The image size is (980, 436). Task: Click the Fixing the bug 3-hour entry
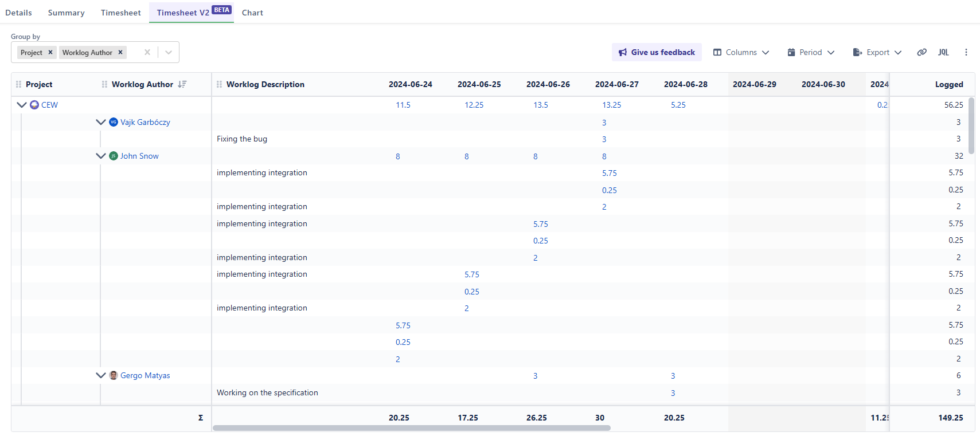pyautogui.click(x=604, y=139)
